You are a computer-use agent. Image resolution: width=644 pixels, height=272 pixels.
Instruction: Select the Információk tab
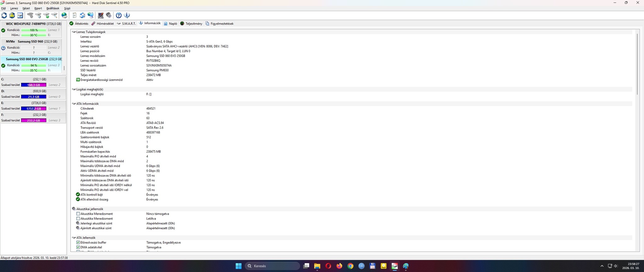[x=150, y=23]
